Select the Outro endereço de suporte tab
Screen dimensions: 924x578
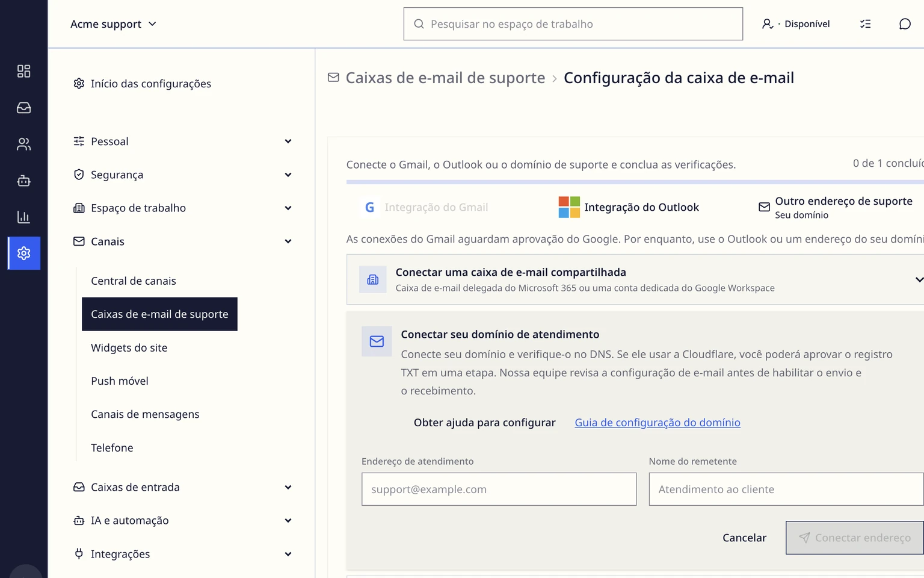point(836,207)
